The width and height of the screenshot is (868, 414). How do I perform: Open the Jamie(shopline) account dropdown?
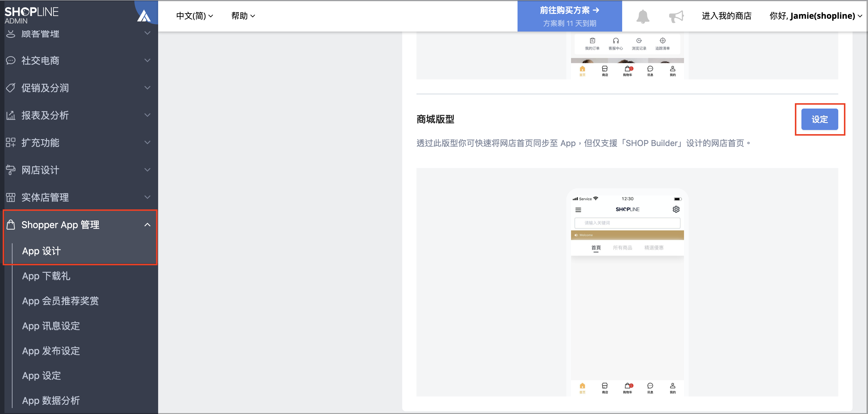[x=815, y=16]
